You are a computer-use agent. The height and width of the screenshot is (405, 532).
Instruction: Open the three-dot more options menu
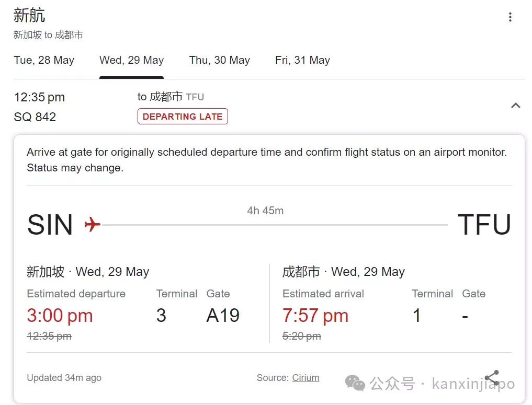[x=510, y=17]
